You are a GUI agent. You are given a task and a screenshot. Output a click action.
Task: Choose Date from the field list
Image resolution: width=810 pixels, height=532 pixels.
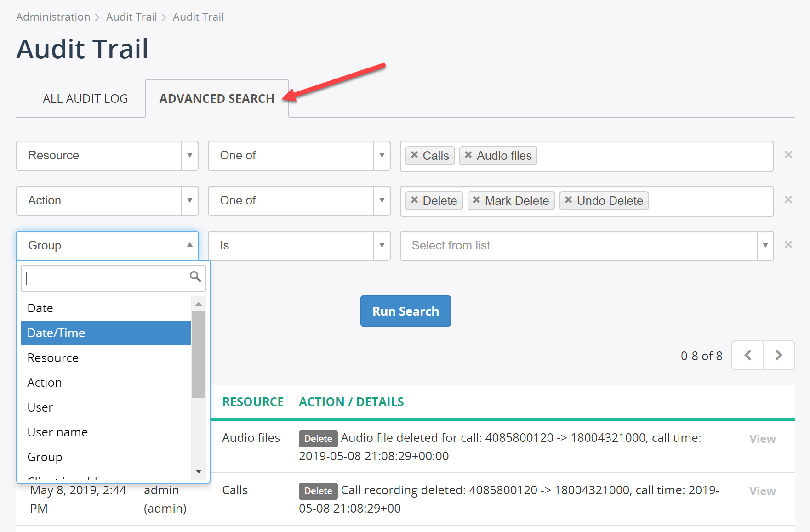pyautogui.click(x=106, y=308)
